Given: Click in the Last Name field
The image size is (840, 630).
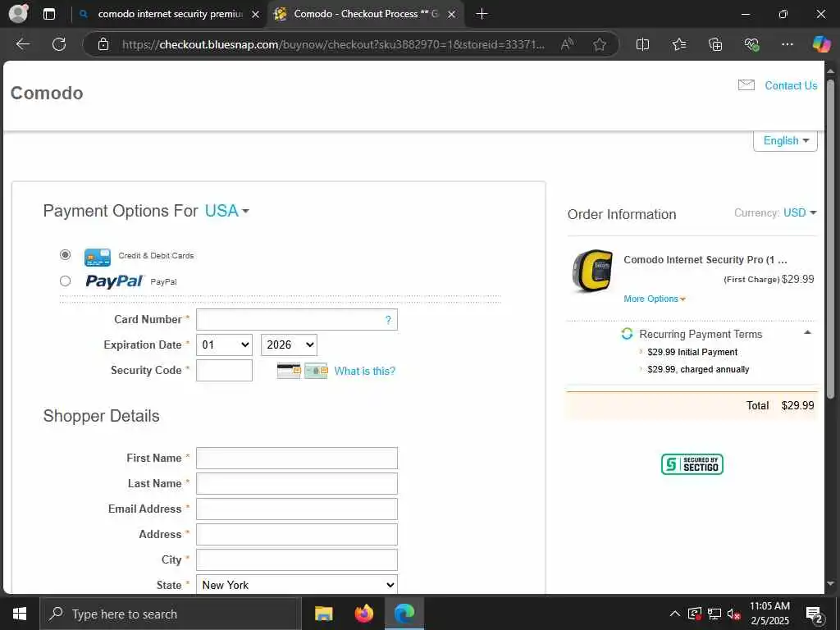Looking at the screenshot, I should point(297,484).
